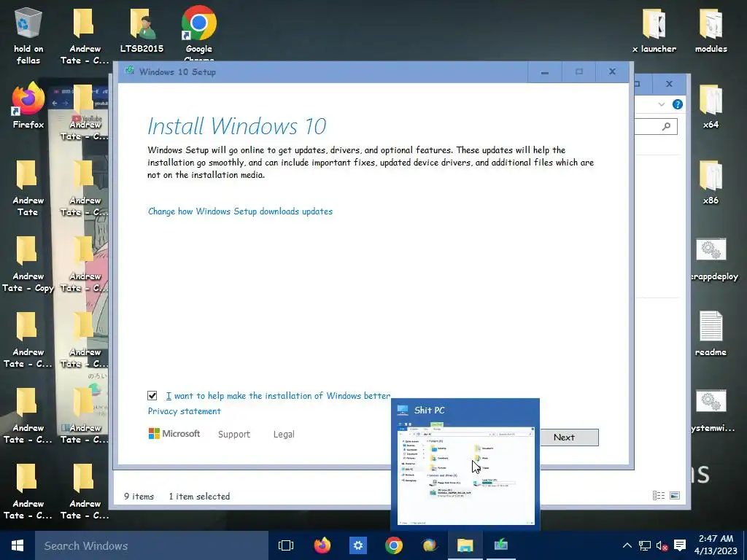Open the Legal link
This screenshot has height=560, width=747.
(284, 435)
